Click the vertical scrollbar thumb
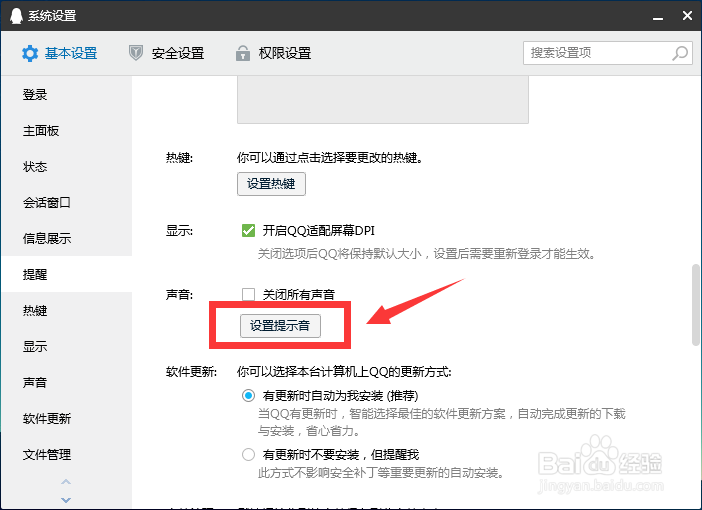The width and height of the screenshot is (702, 510). [x=695, y=304]
